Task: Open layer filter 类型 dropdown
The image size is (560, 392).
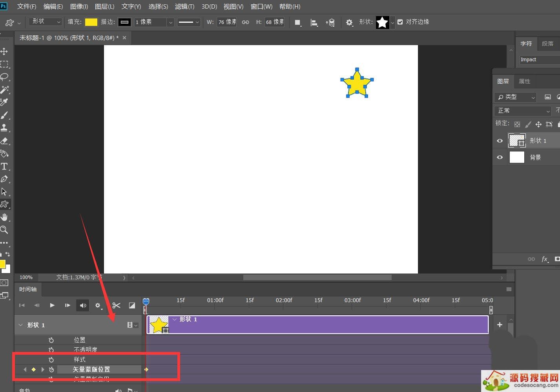Action: (515, 97)
